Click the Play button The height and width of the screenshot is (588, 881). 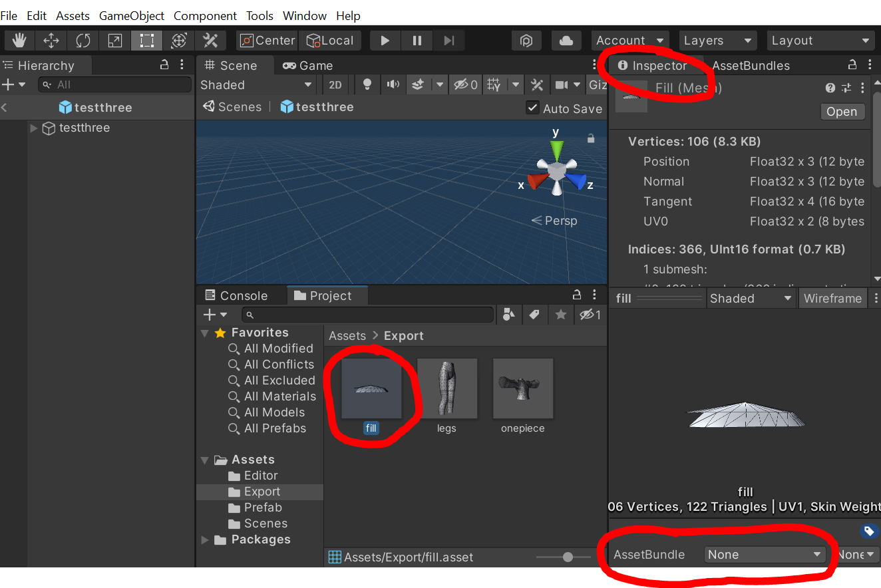385,41
